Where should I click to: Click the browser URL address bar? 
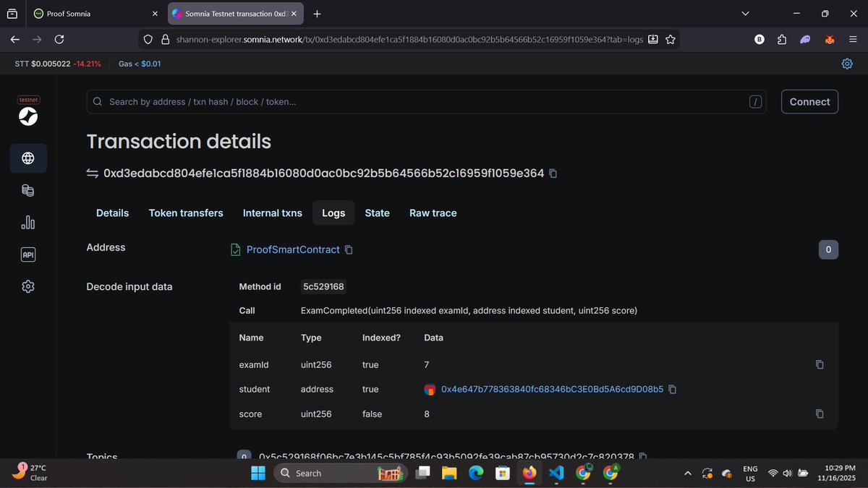(x=409, y=39)
